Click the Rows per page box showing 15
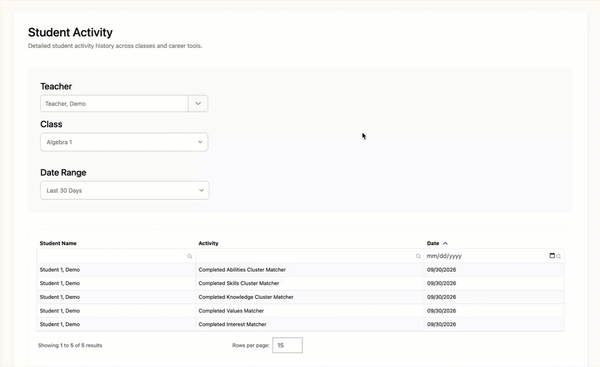Viewport: 600px width, 367px height. (x=287, y=345)
